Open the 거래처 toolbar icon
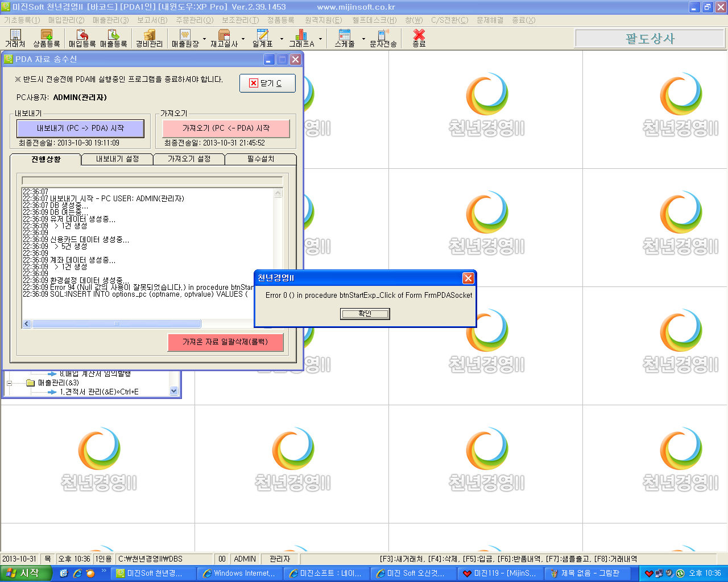This screenshot has height=582, width=728. point(15,39)
